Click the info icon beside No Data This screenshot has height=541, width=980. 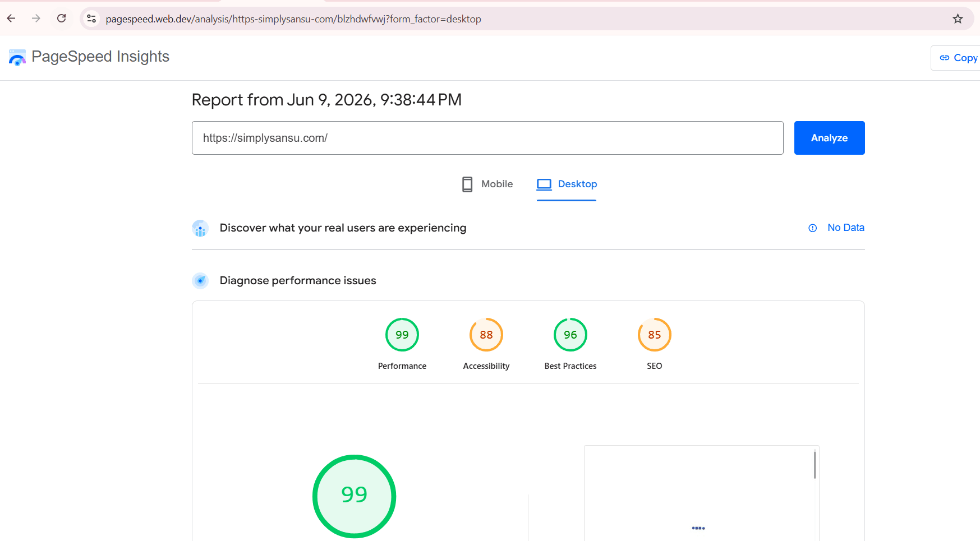812,228
